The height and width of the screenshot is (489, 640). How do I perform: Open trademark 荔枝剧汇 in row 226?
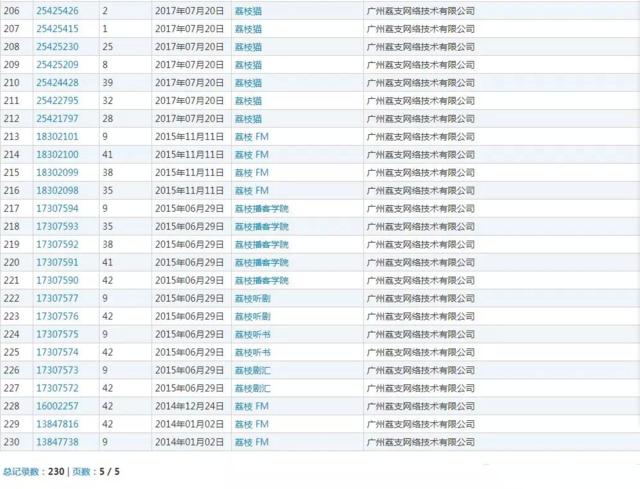tap(253, 371)
